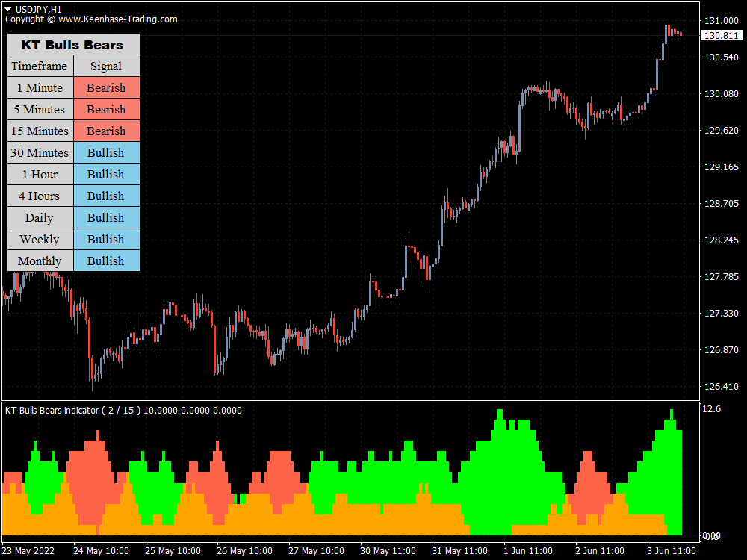Click the 12.6 indicator scale value
This screenshot has height=560, width=747.
tap(712, 409)
